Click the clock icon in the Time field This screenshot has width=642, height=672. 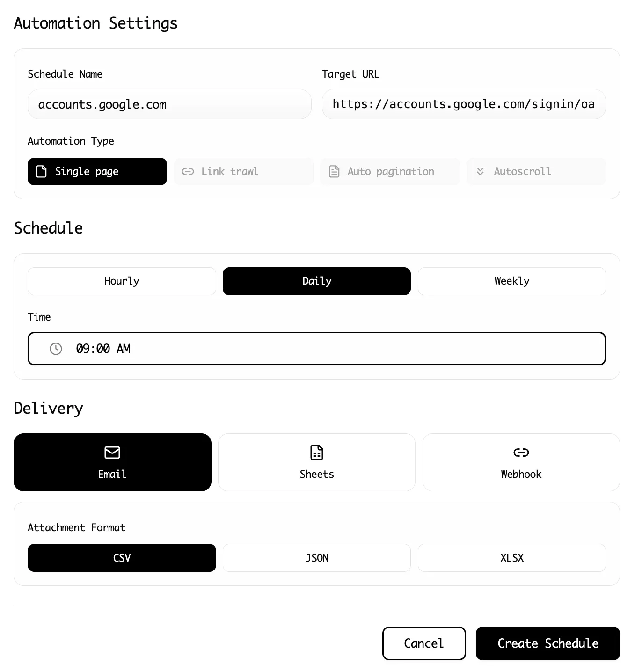tap(56, 349)
